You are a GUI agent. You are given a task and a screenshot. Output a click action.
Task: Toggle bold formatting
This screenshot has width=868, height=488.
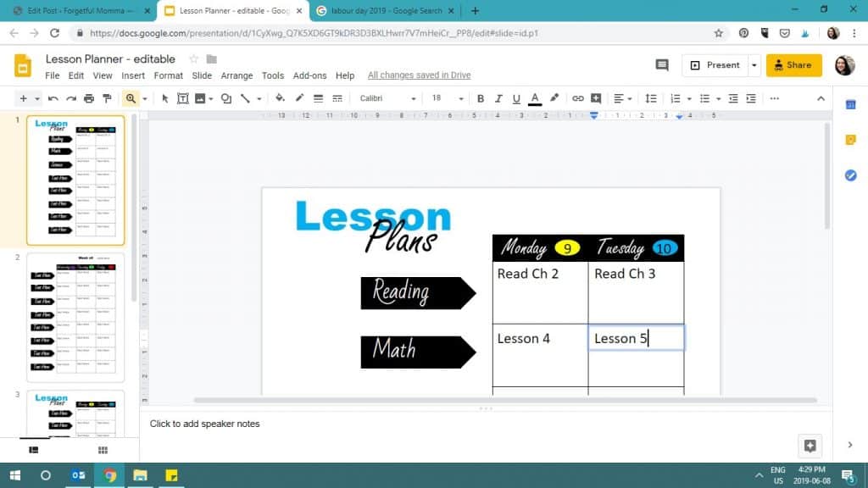[480, 97]
